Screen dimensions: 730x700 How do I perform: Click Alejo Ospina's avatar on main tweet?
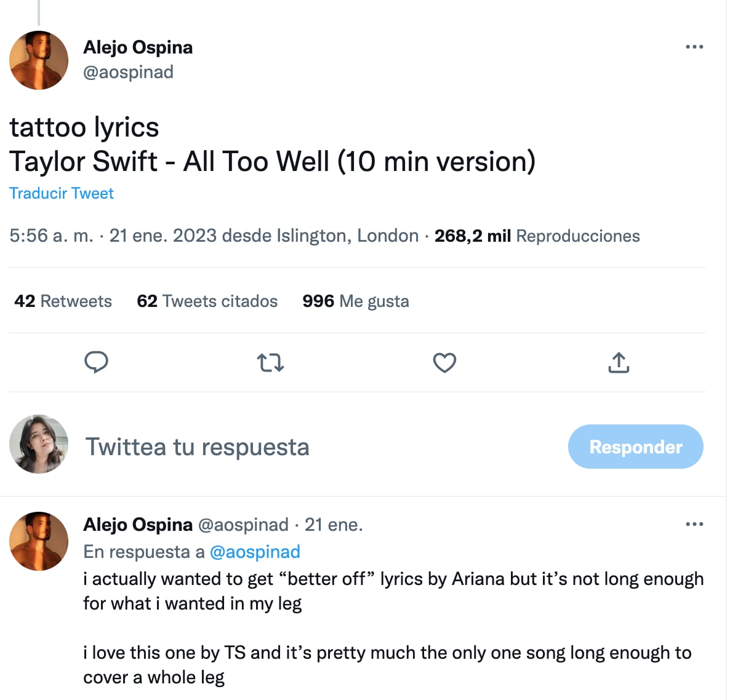[x=39, y=60]
